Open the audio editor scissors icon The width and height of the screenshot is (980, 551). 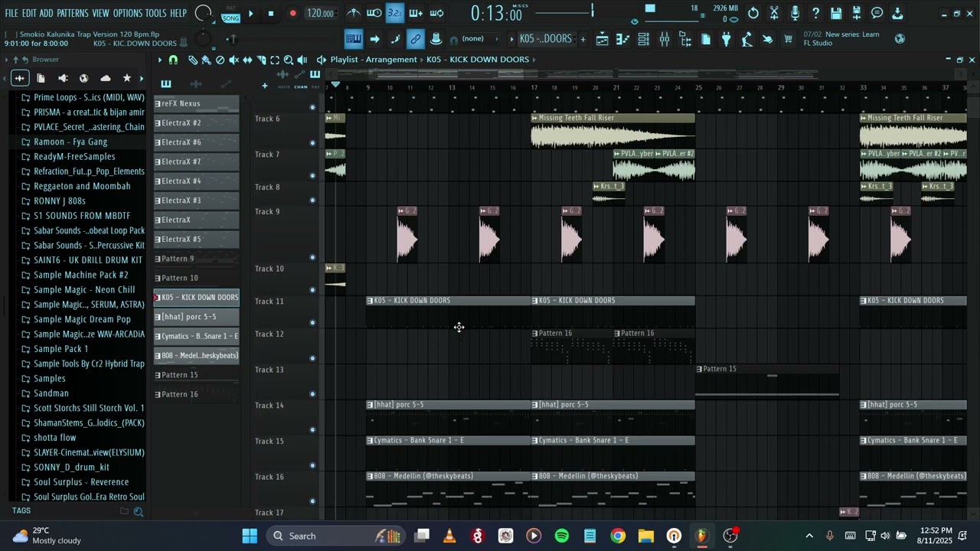pos(774,13)
